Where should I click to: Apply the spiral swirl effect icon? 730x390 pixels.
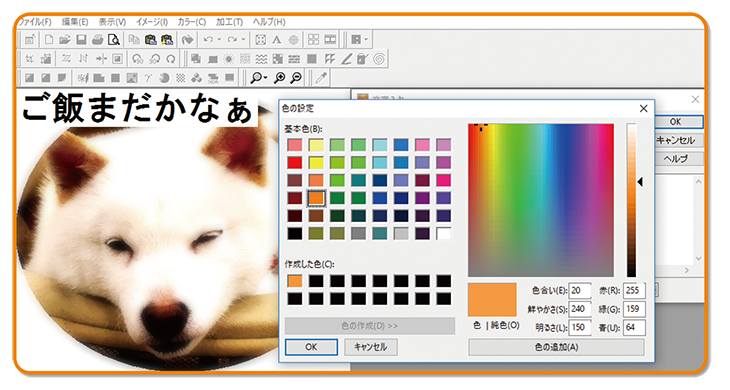pos(379,59)
